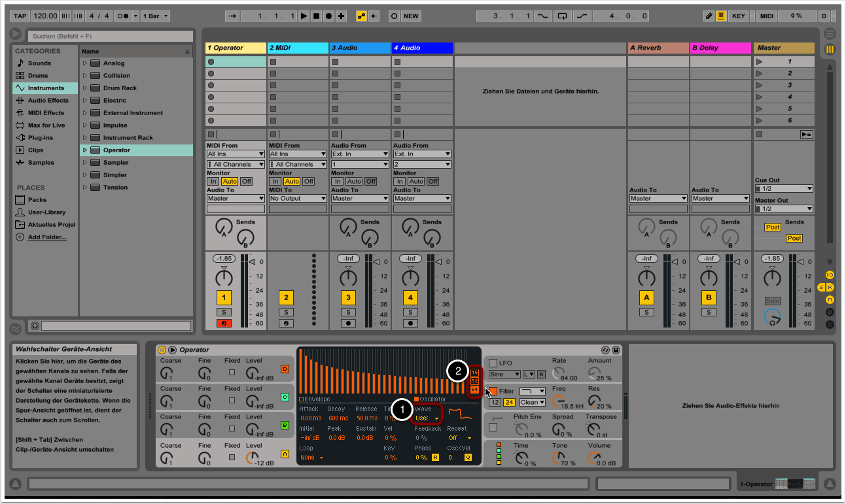Open the LFO waveform Sine dropdown
Screen dimensions: 846x504
[504, 374]
